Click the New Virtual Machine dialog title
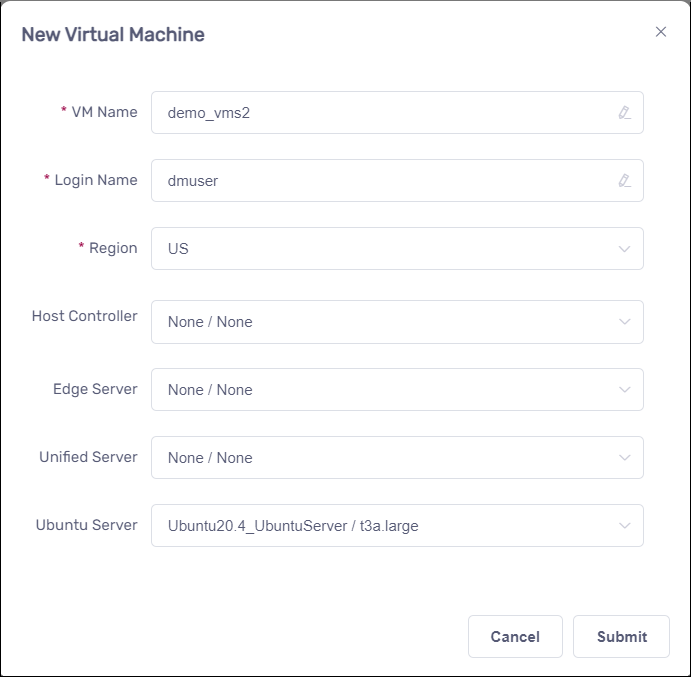 click(x=113, y=35)
